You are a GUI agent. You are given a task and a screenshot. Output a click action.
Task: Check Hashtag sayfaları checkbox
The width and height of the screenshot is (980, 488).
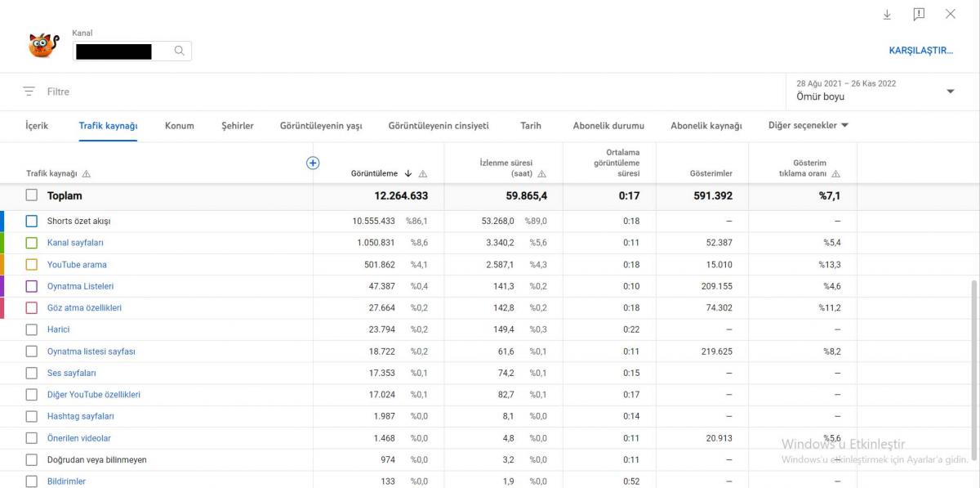coord(31,416)
